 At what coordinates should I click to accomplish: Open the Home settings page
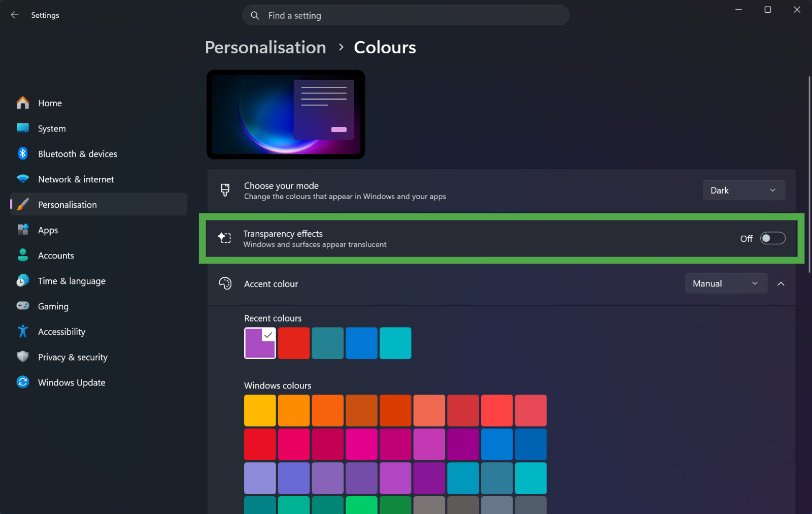click(x=99, y=103)
